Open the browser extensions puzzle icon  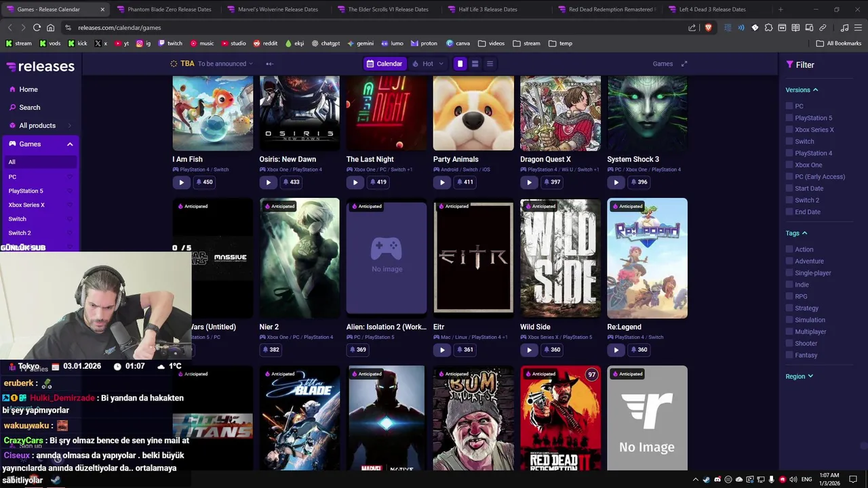pyautogui.click(x=768, y=28)
